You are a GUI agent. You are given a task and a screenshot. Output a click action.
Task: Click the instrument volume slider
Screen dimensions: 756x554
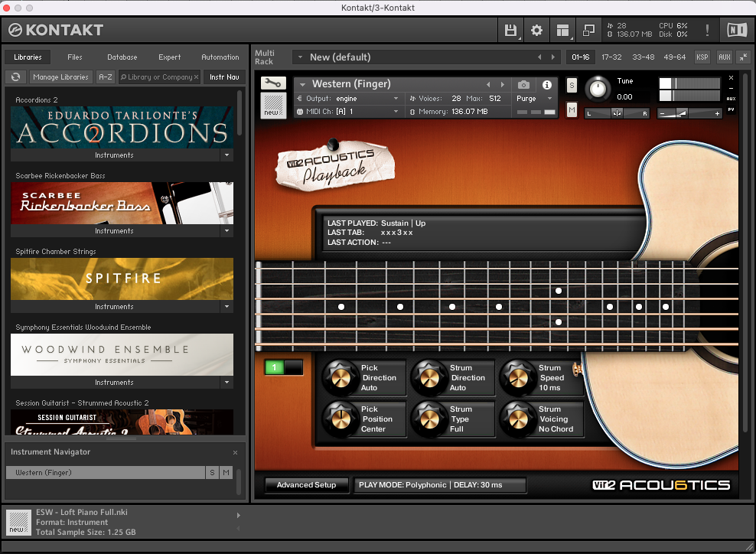tap(689, 113)
